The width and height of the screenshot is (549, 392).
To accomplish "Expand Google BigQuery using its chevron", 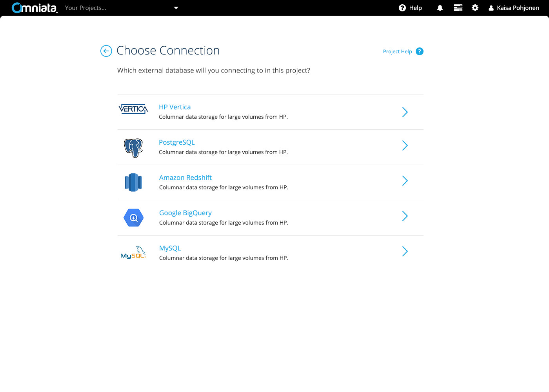I will pos(405,216).
